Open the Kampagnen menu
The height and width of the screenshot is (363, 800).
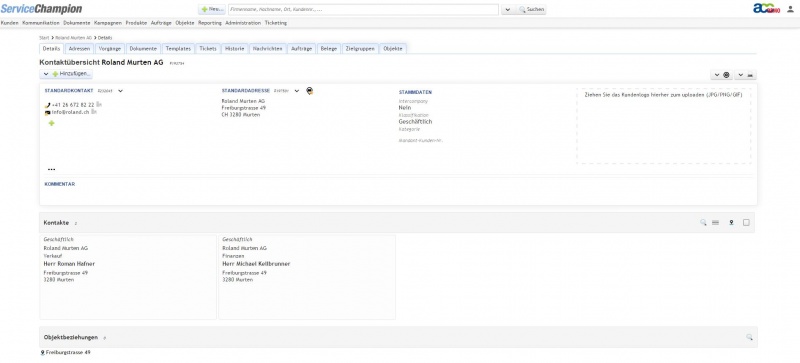pyautogui.click(x=108, y=23)
